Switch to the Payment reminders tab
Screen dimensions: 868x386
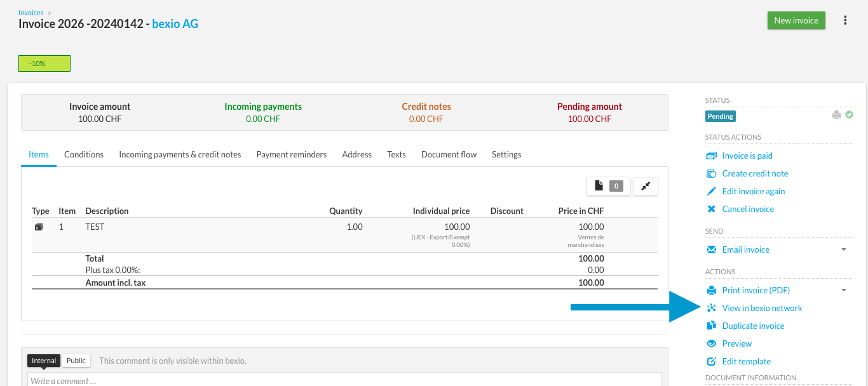pyautogui.click(x=292, y=154)
